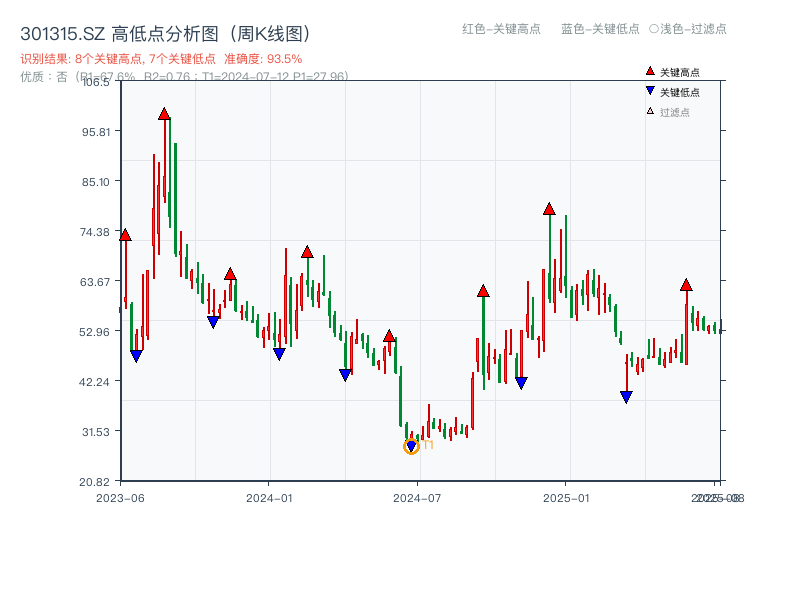The width and height of the screenshot is (800, 600).
Task: Click the highest red triangle marker near 96
Action: [165, 114]
